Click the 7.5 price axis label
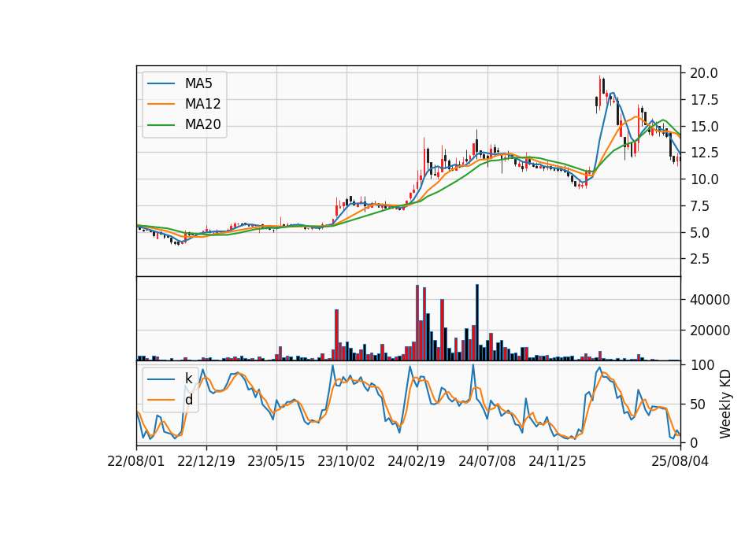This screenshot has height=543, width=756. (x=701, y=206)
